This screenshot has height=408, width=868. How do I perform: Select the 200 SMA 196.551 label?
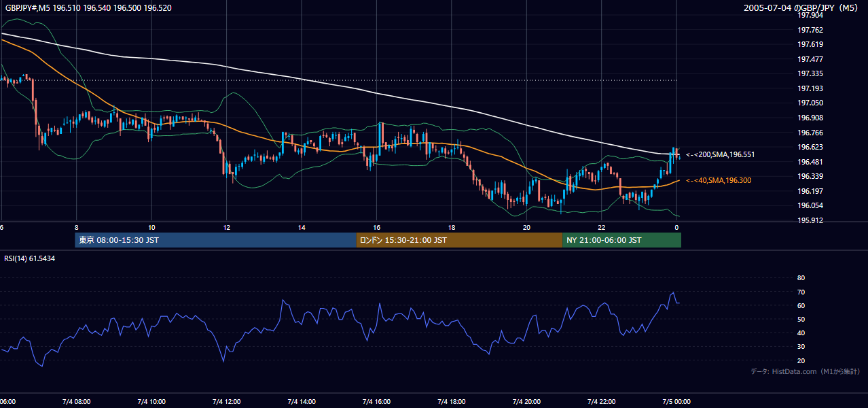tap(720, 155)
